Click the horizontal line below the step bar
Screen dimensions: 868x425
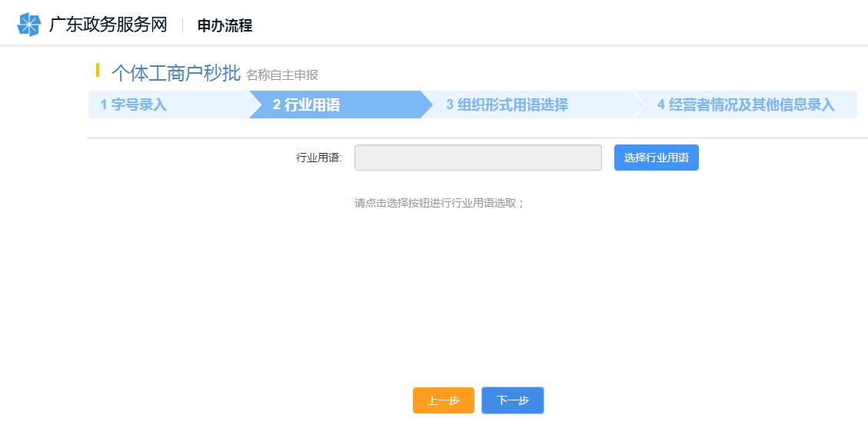pyautogui.click(x=477, y=138)
